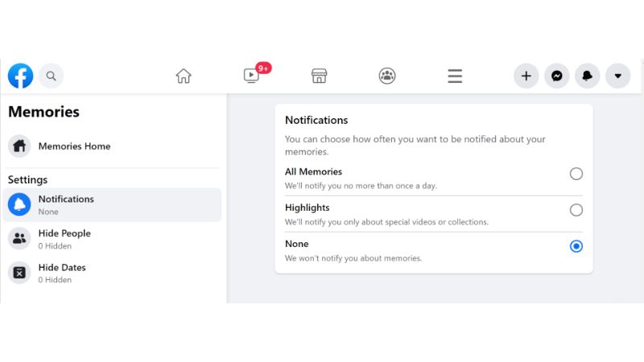Open Hide People settings
Viewport: 644px width, 362px height.
coord(64,239)
